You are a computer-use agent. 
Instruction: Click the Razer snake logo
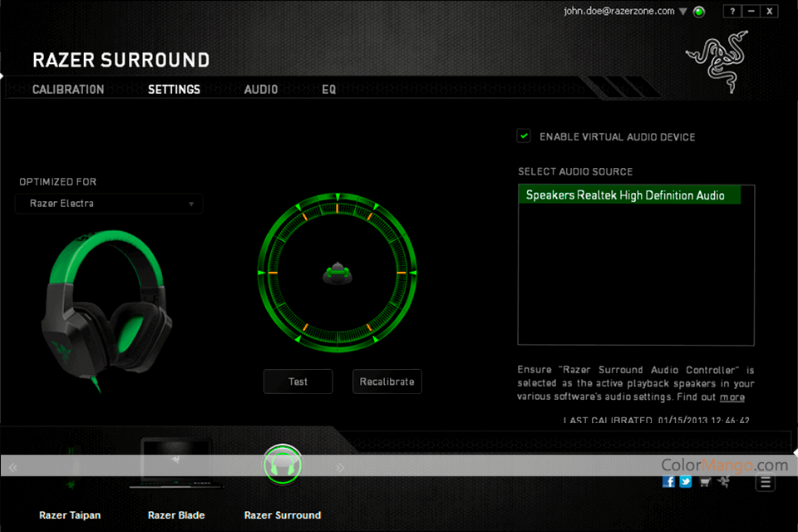coord(718,62)
